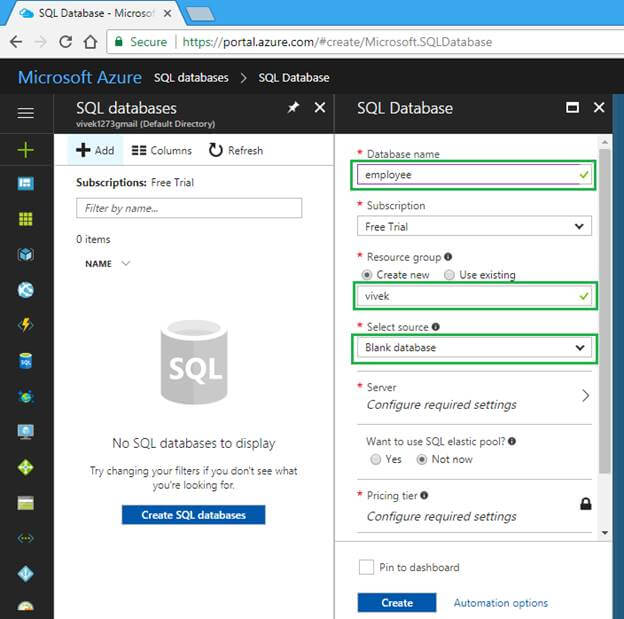
Task: Click the browser reload page icon
Action: pyautogui.click(x=66, y=42)
